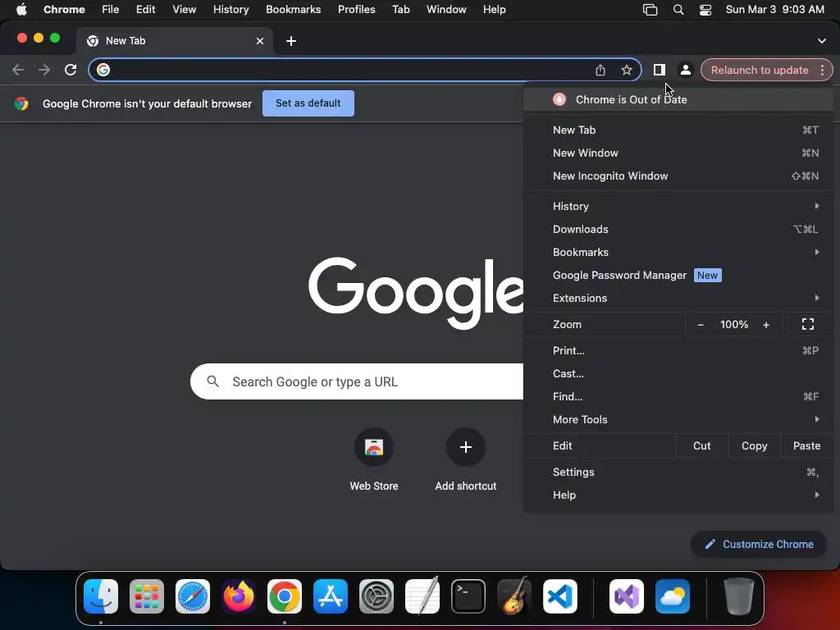This screenshot has height=630, width=840.
Task: Open the side panel icon
Action: coord(659,70)
